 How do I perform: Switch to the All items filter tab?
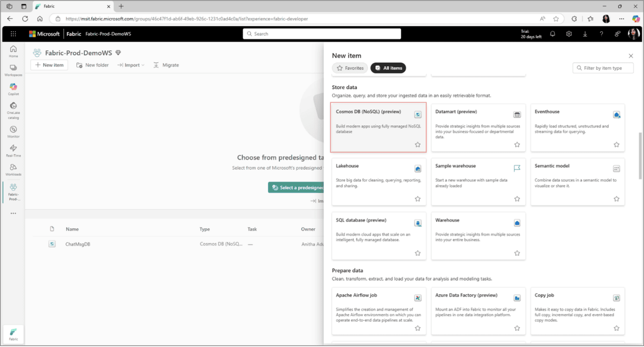[388, 68]
